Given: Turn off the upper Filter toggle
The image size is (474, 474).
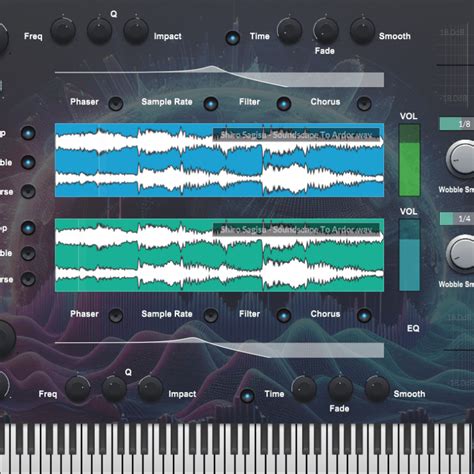Looking at the screenshot, I should 284,104.
